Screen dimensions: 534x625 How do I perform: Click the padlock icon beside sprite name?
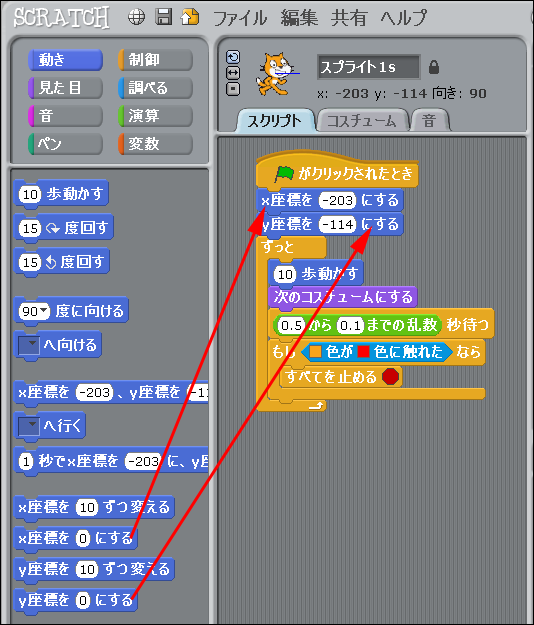click(x=434, y=67)
